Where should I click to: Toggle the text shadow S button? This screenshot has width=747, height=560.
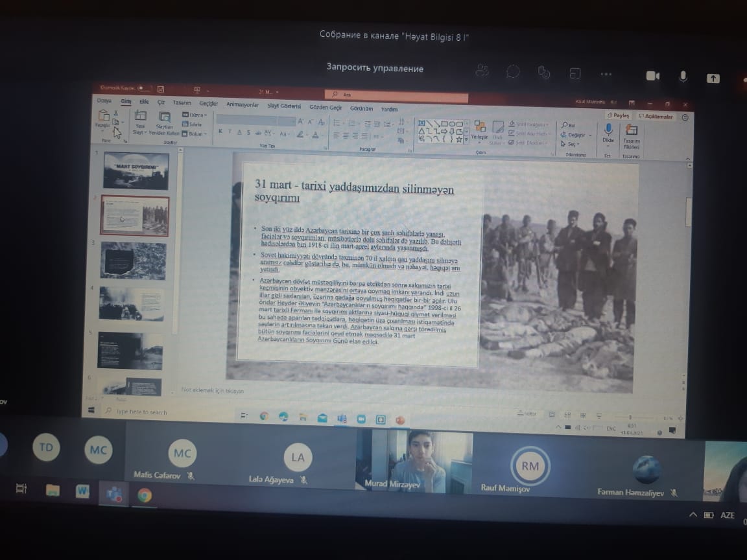[249, 132]
